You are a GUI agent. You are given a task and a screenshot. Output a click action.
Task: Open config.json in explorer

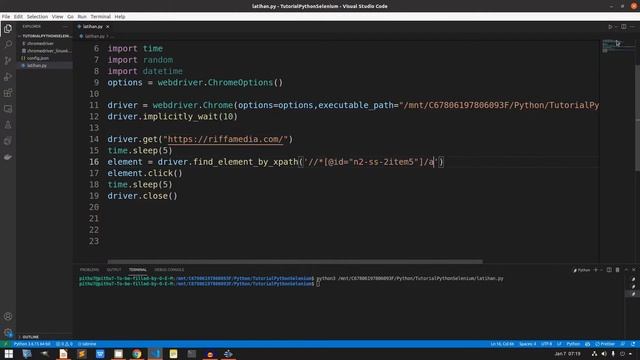38,58
